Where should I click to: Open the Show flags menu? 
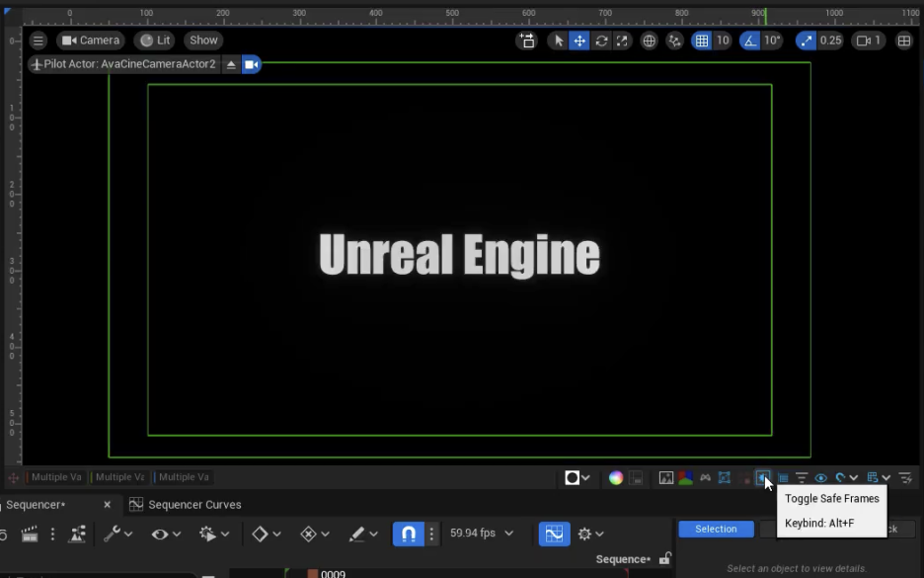[204, 41]
